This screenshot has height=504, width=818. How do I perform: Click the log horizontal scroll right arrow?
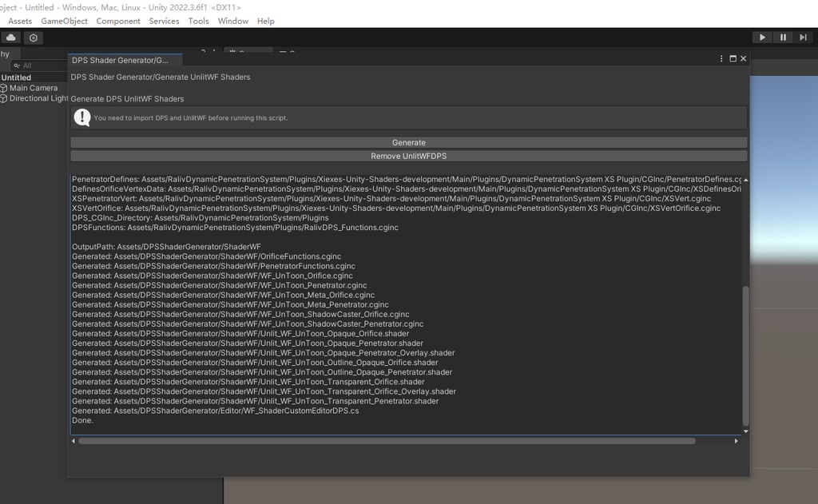click(736, 441)
